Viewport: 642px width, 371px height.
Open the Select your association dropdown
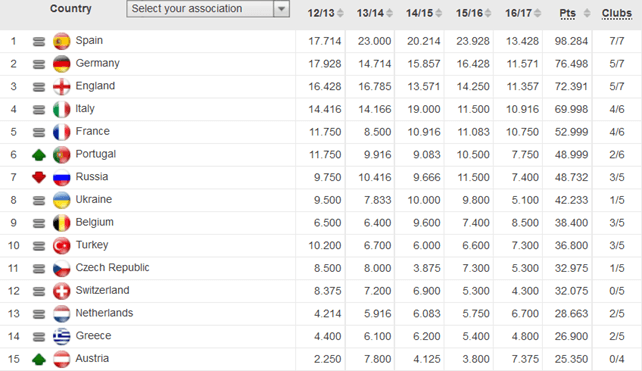point(208,9)
